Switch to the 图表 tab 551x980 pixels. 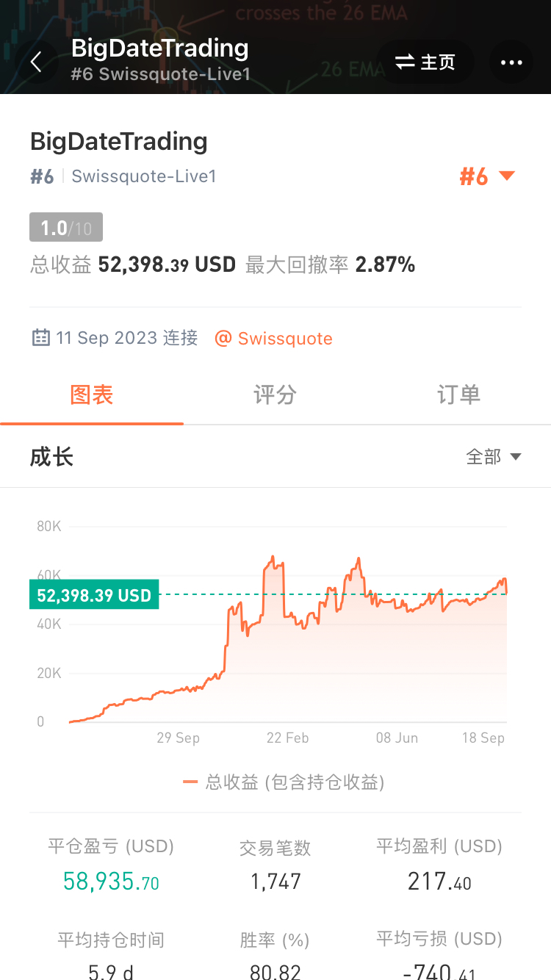click(x=92, y=395)
